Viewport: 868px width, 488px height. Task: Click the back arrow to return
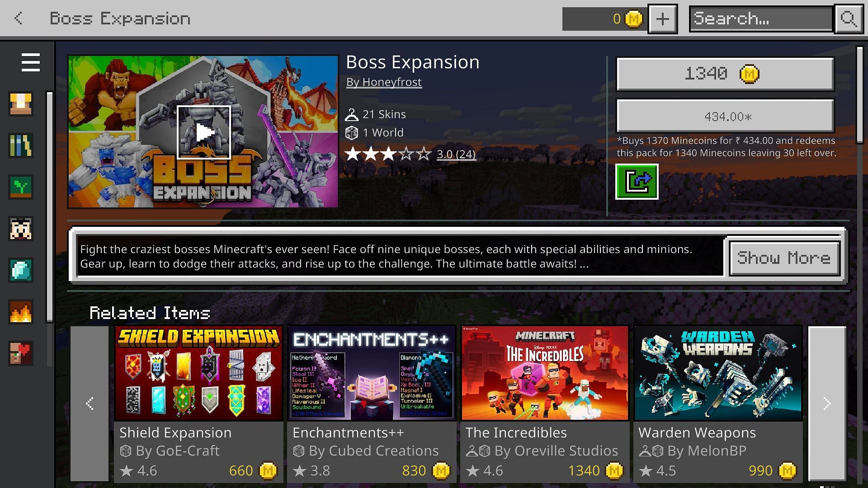(18, 18)
